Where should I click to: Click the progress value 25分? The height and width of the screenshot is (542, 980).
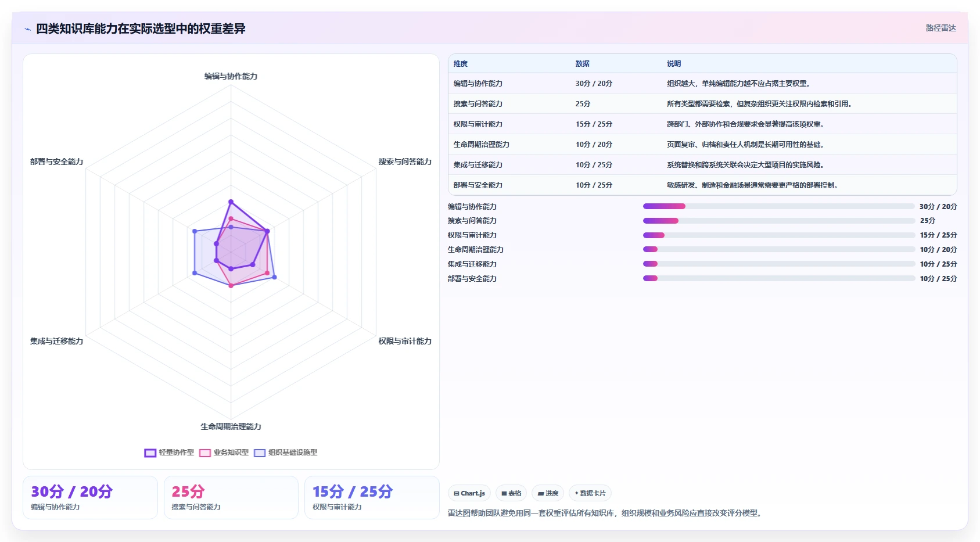click(928, 221)
